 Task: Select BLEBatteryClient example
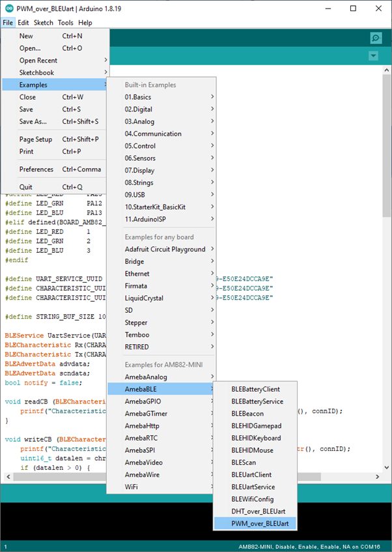click(x=255, y=389)
